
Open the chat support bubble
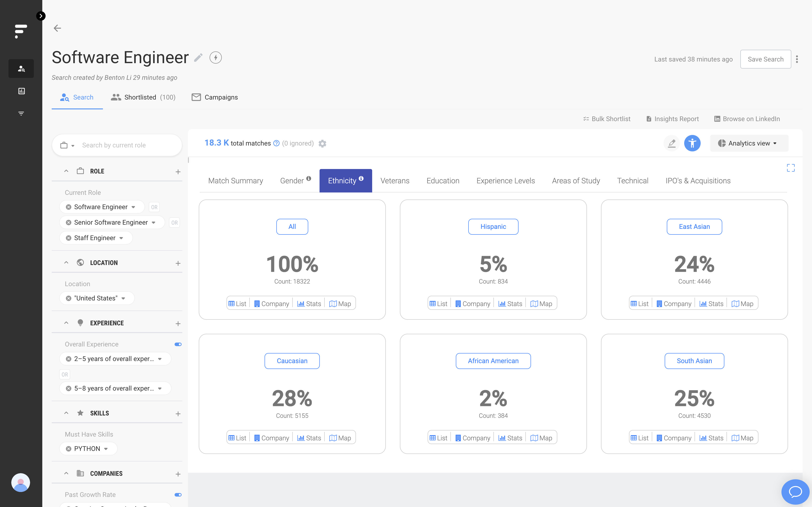point(795,492)
